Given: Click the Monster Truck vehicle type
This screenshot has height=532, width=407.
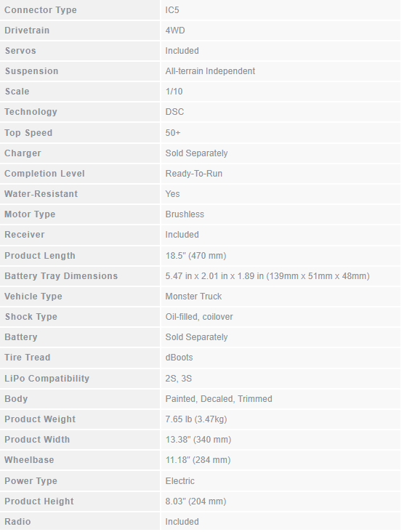Looking at the screenshot, I should (193, 297).
